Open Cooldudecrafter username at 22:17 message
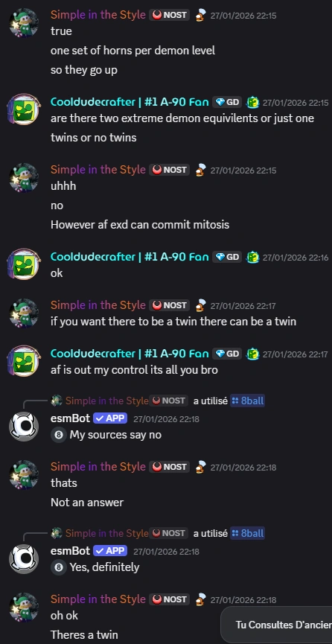 pyautogui.click(x=130, y=354)
